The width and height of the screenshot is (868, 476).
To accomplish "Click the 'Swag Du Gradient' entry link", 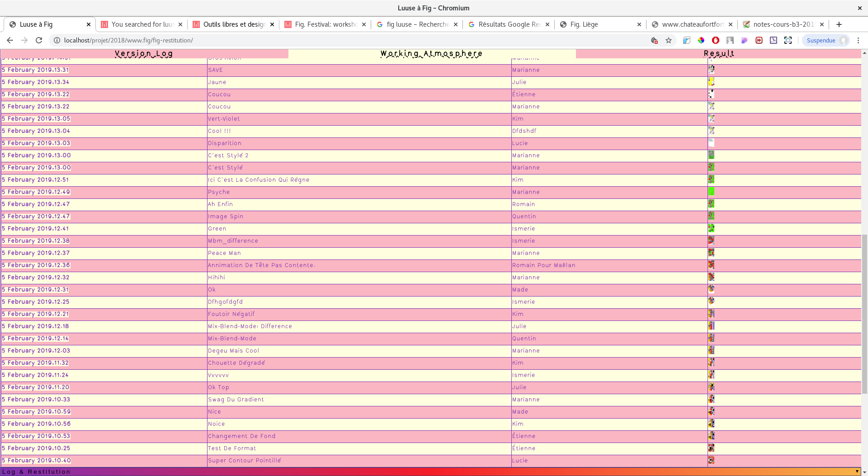I will 236,400.
